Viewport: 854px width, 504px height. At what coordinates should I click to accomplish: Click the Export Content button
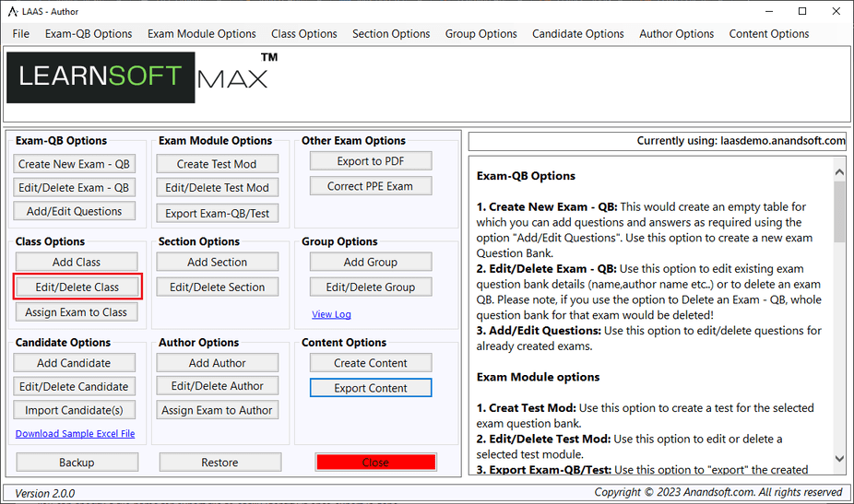370,388
